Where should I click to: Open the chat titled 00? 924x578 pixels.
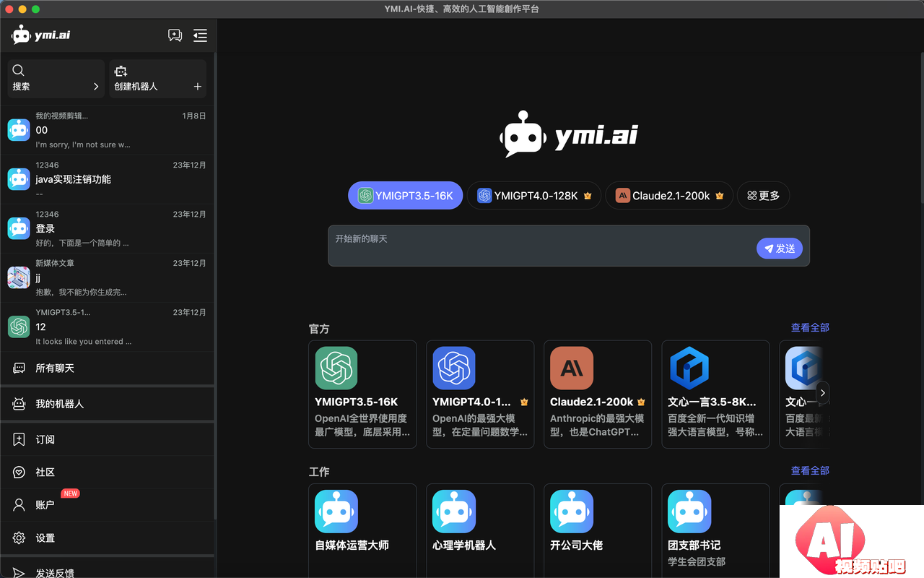tap(108, 130)
